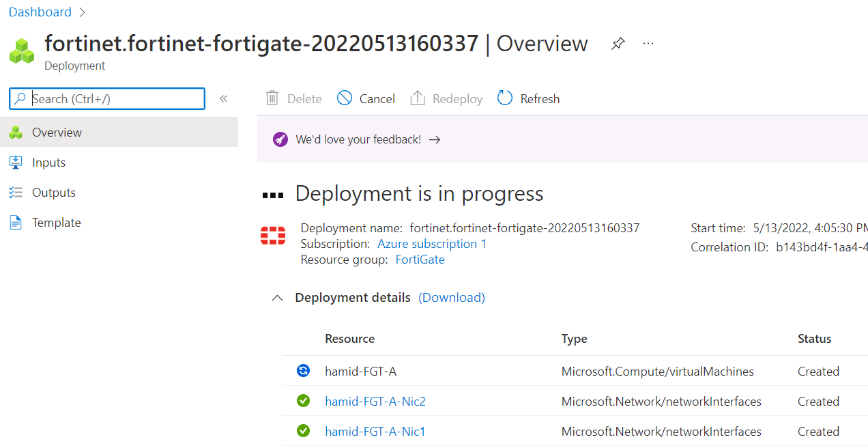This screenshot has width=868, height=446.
Task: Collapse the Deployment details section
Action: coord(277,298)
